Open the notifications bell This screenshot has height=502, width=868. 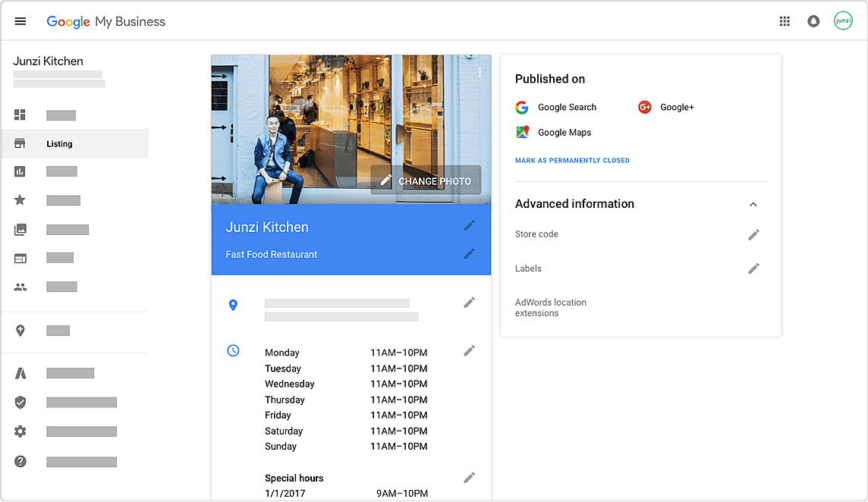[x=813, y=21]
